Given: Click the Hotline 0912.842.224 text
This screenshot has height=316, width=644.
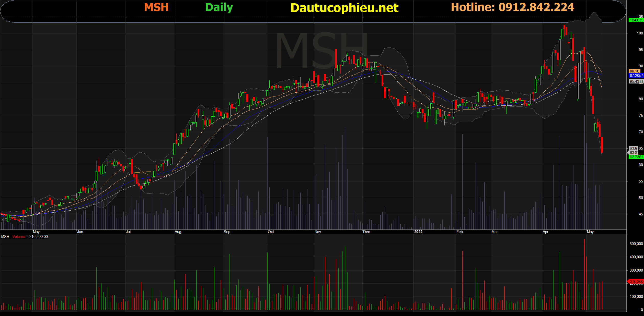Looking at the screenshot, I should (x=512, y=7).
